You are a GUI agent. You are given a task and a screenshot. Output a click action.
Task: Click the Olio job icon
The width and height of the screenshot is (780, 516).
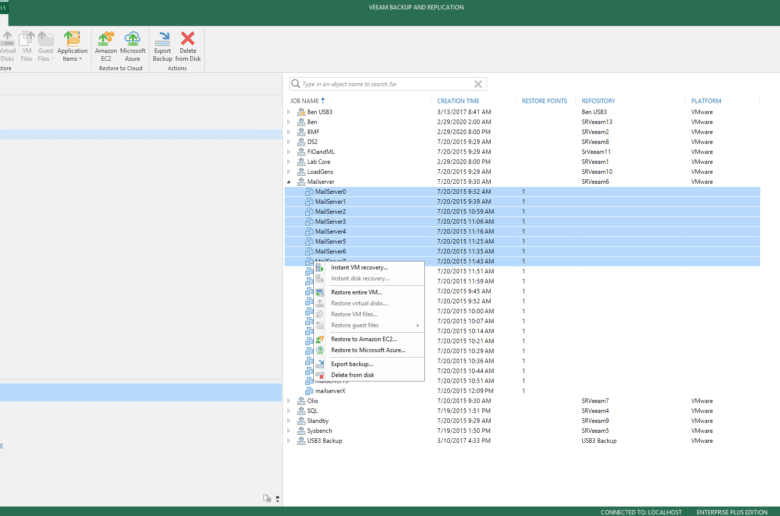click(301, 401)
